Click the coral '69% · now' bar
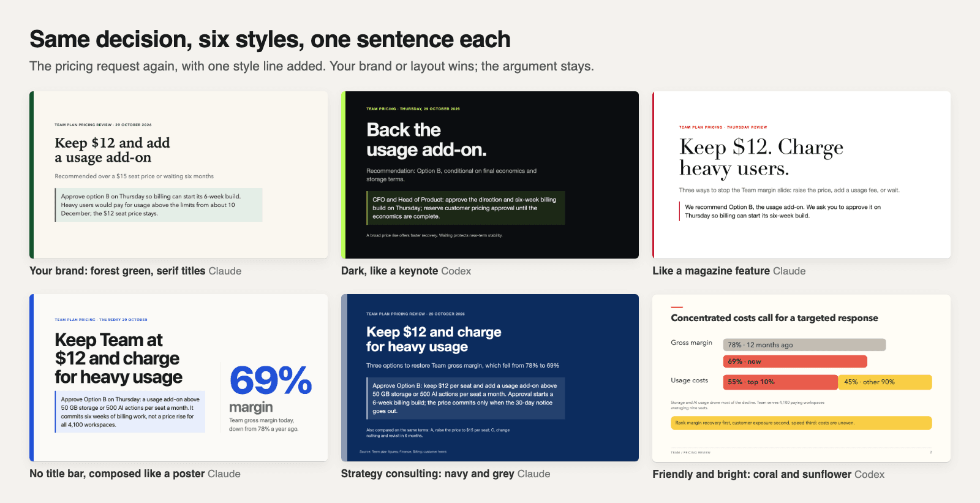The height and width of the screenshot is (503, 980). pyautogui.click(x=795, y=361)
